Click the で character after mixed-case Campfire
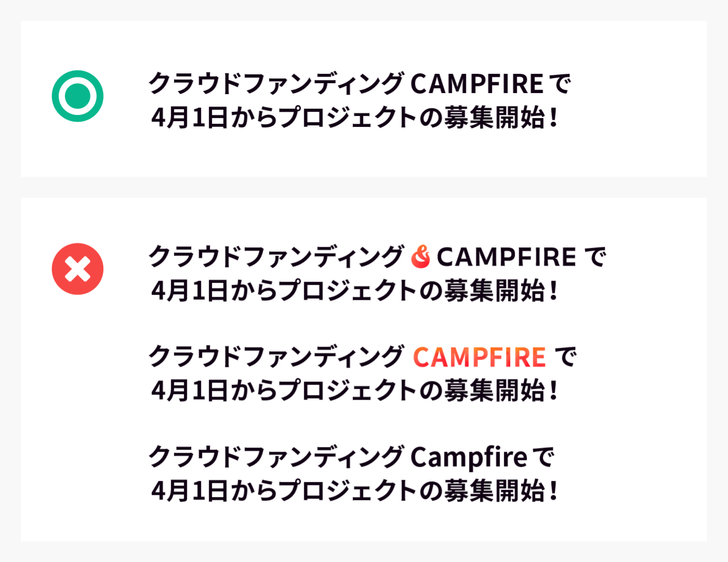The width and height of the screenshot is (728, 562). (544, 457)
